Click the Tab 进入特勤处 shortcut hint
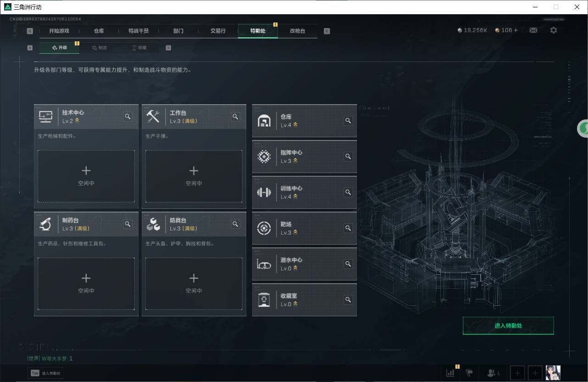 click(x=46, y=373)
